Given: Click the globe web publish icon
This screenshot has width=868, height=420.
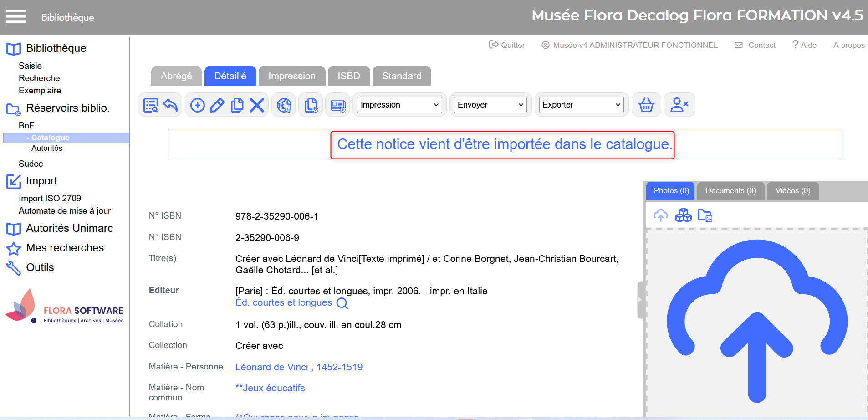Looking at the screenshot, I should [284, 105].
